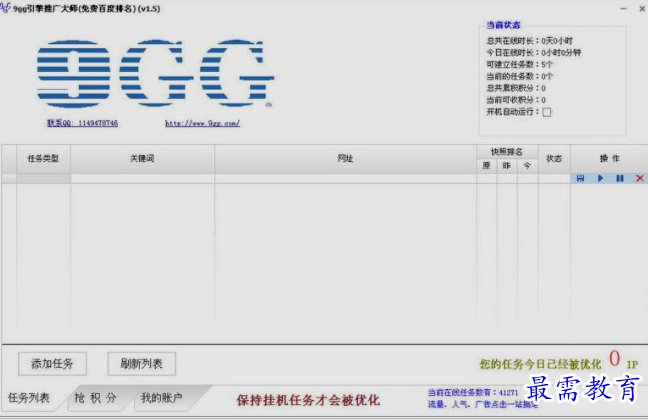
Task: Click the red 保持挂机任务才会被优化 notice
Action: [x=308, y=400]
